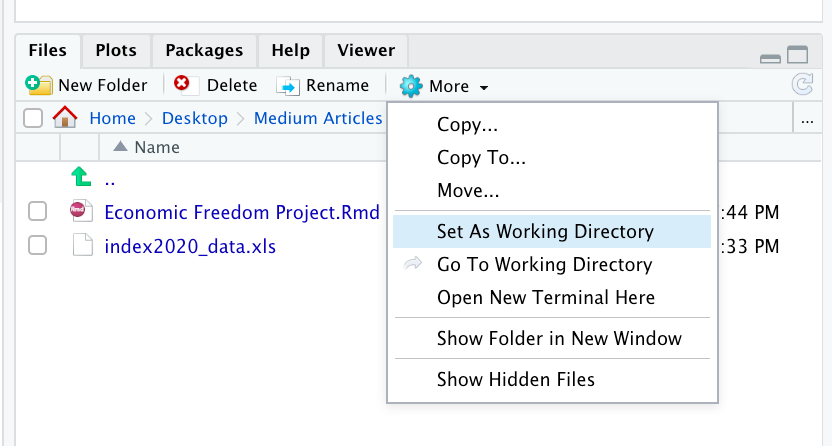This screenshot has height=446, width=832.
Task: Click the More gear icon
Action: (411, 86)
